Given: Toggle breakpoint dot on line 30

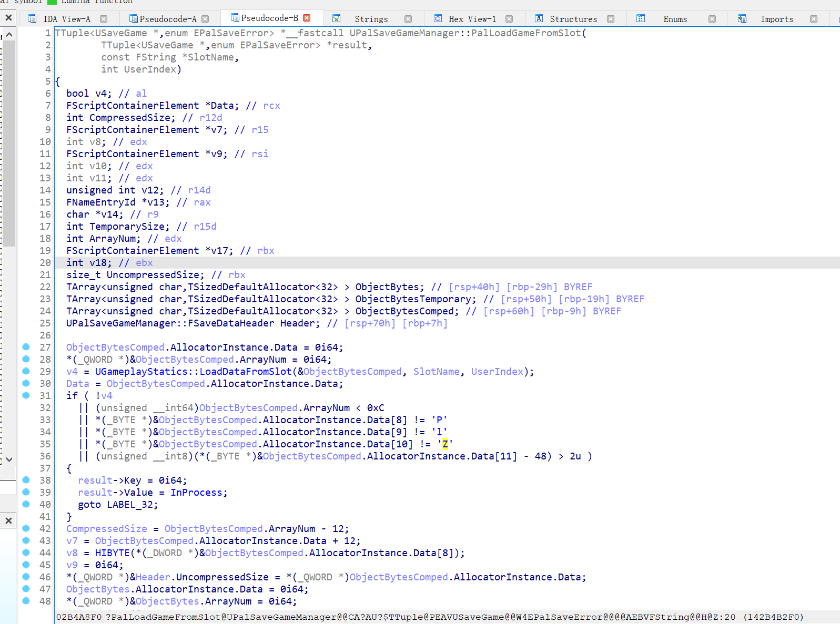Looking at the screenshot, I should click(x=26, y=383).
